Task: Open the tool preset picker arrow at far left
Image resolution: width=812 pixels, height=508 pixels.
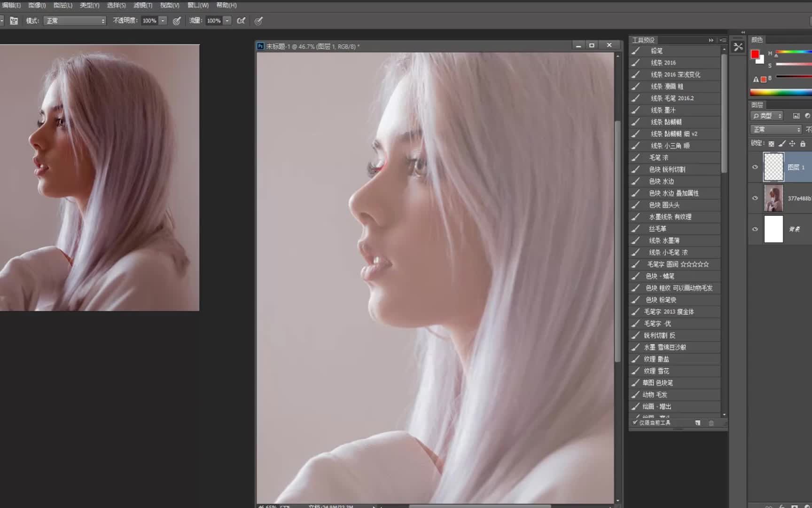Action: 2,21
